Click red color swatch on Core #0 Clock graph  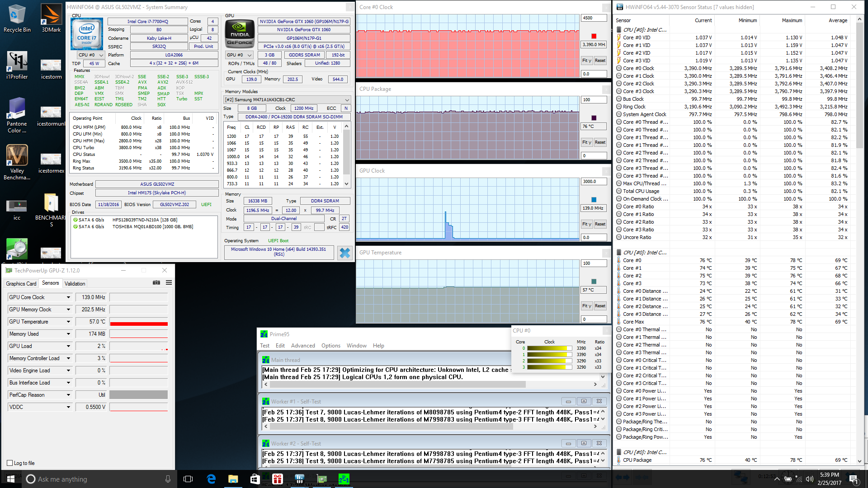[594, 36]
